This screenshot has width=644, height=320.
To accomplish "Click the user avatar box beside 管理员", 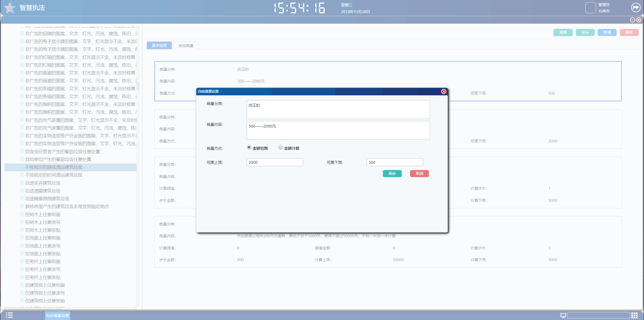I will point(590,8).
